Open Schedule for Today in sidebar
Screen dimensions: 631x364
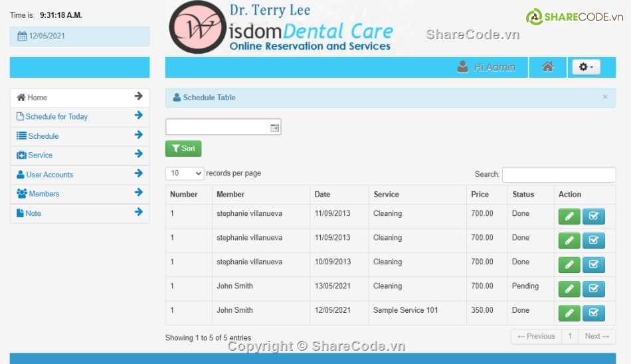(x=56, y=117)
